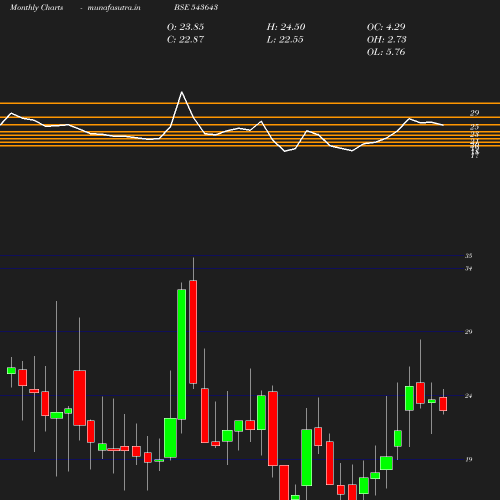Click the 'OL: 5.76' reading

point(386,52)
